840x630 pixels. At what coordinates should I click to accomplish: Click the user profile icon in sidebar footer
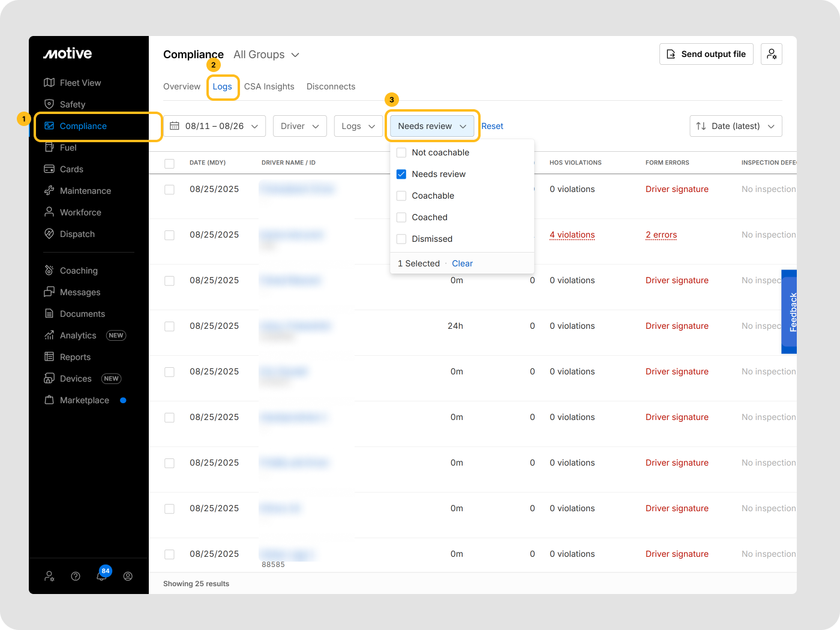click(128, 576)
